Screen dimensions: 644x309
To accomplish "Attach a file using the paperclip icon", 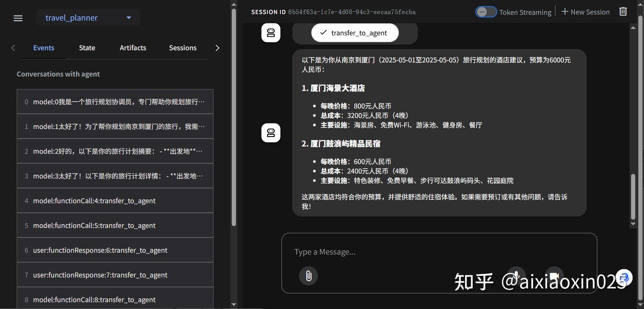I will point(308,276).
